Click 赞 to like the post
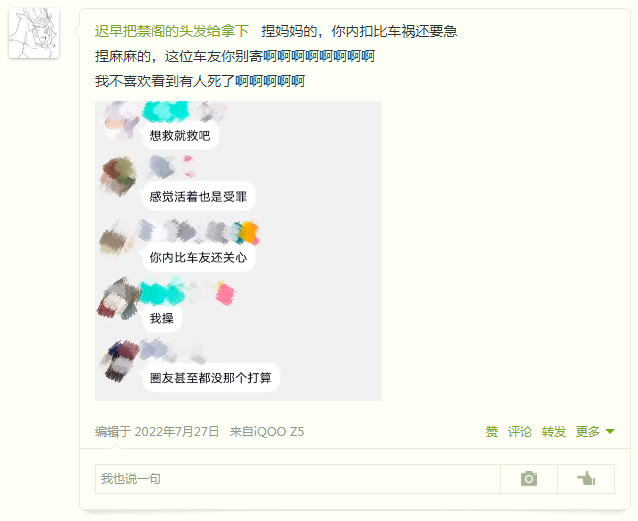The image size is (638, 521). (492, 431)
